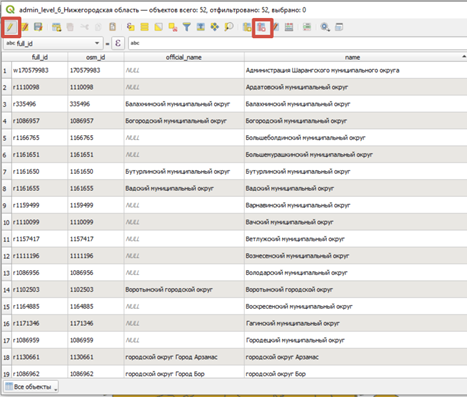Click name cell 'Ардатовский муниципальный округ'
Viewport: 467px width, 397px height.
[x=355, y=87]
